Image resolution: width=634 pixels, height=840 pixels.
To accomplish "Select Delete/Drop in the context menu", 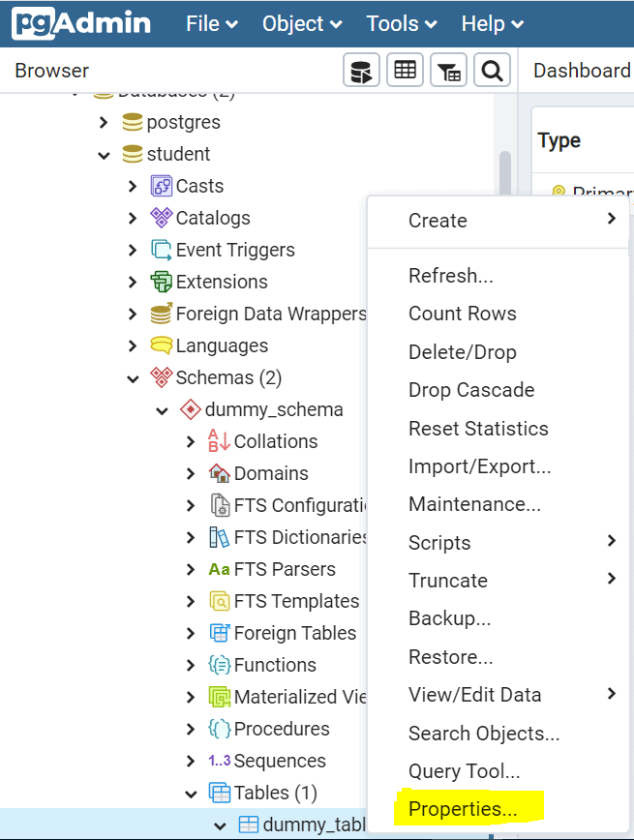I will pos(462,352).
